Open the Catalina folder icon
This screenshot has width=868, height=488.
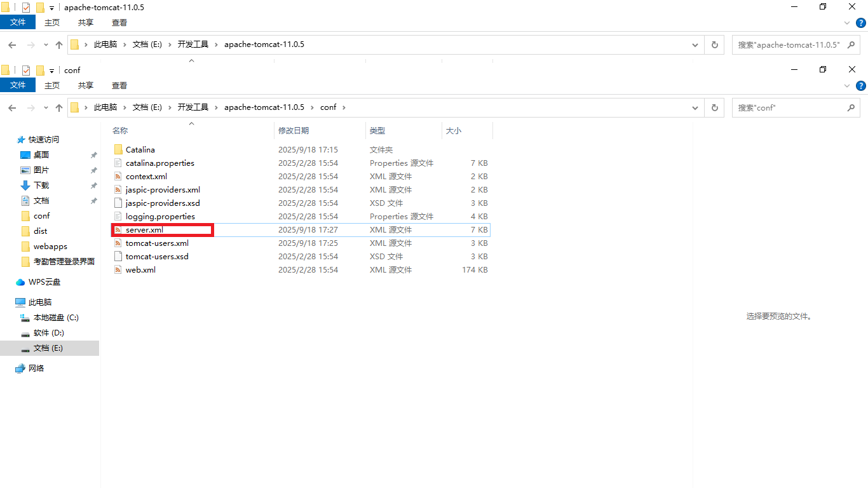pyautogui.click(x=118, y=150)
